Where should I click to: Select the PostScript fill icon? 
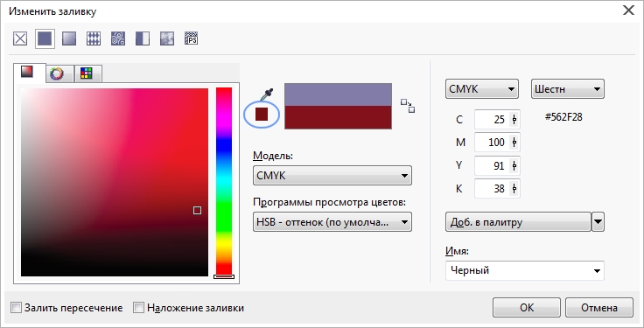(192, 39)
